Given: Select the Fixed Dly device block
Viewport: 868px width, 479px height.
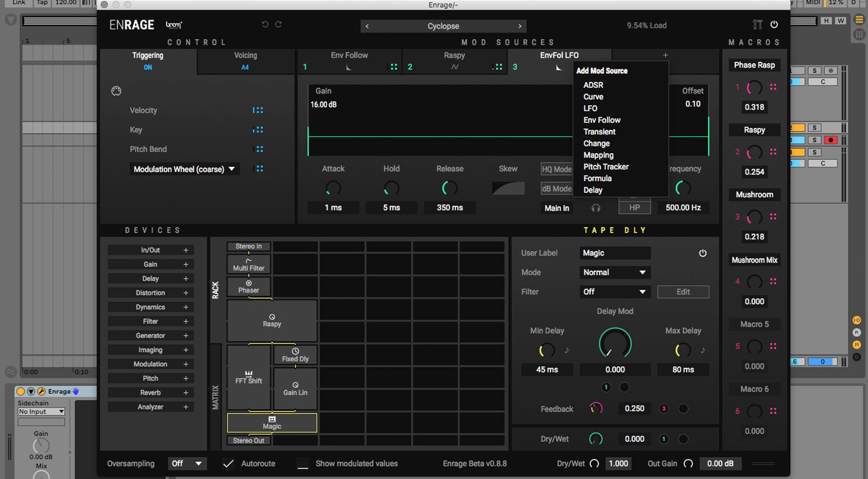Looking at the screenshot, I should 295,355.
